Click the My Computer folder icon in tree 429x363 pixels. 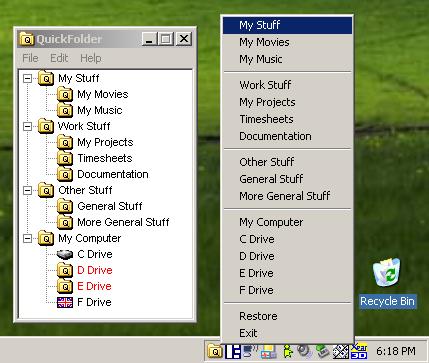click(46, 239)
